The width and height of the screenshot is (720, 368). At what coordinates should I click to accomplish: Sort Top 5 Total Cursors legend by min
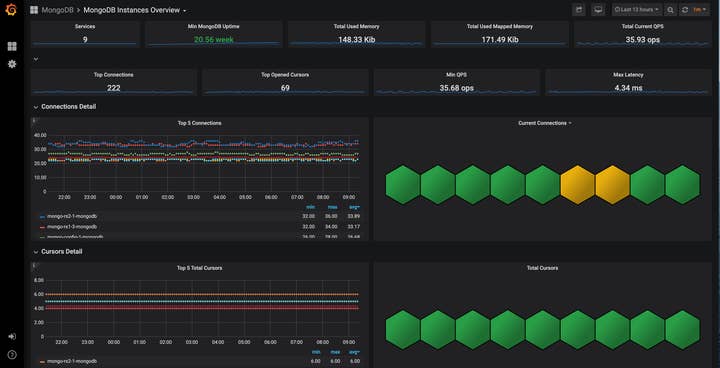(x=316, y=352)
